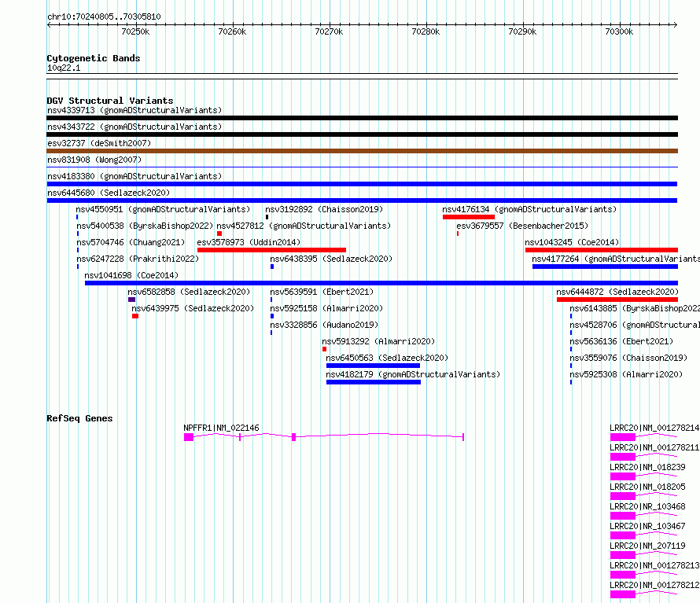Select the red nsv1043245 (Coe2014) bar
This screenshot has height=603, width=700.
click(x=602, y=250)
